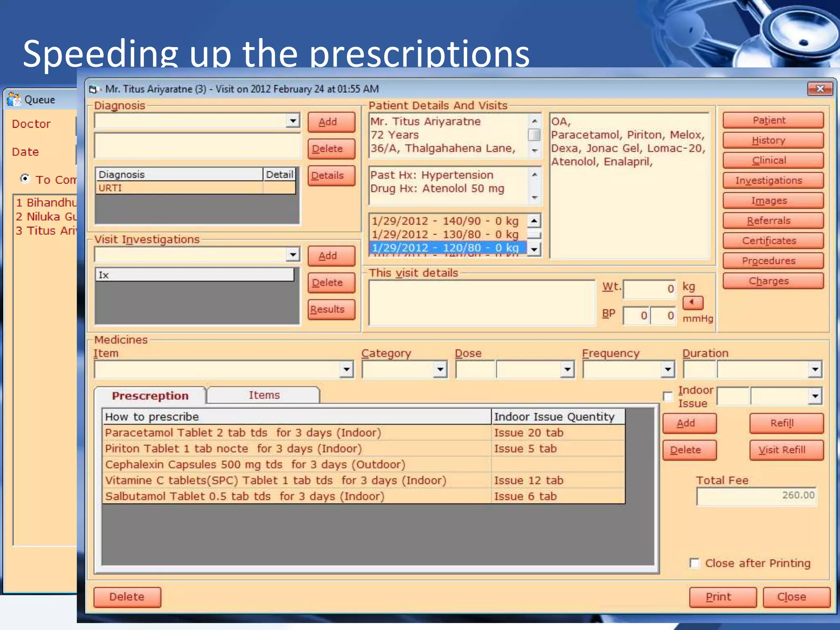
Task: Select visit 1/29/2012 - 130/80 - 0 kg
Action: click(447, 234)
